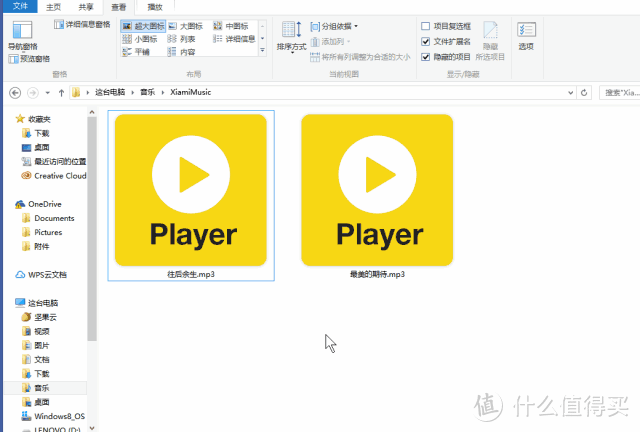Open 附件 under OneDrive
This screenshot has height=432, width=640.
pyautogui.click(x=36, y=247)
